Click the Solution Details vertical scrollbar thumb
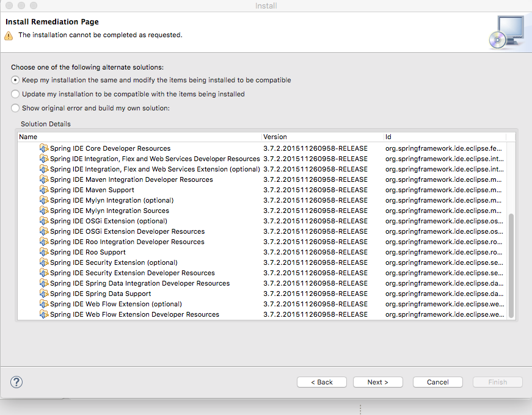Viewport: 532px width, 415px height. click(x=511, y=265)
